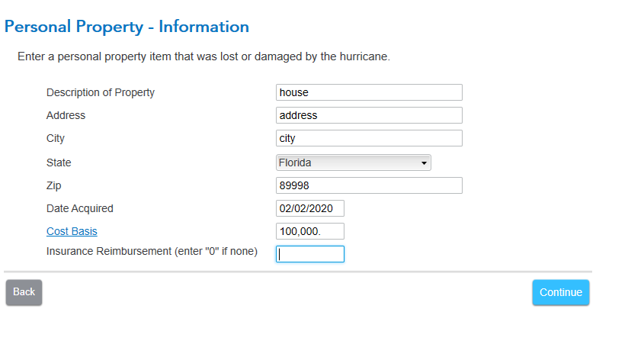Click the Date Acquired label
This screenshot has height=354, width=644.
[80, 209]
